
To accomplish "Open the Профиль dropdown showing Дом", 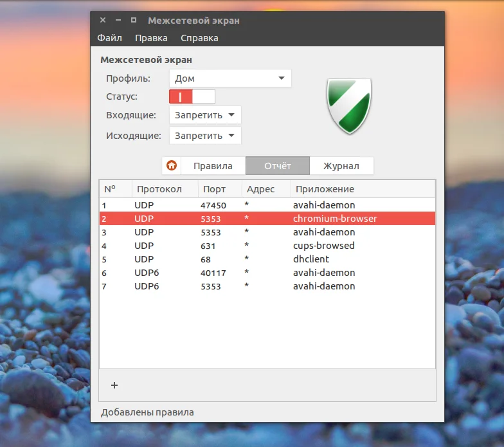I will [x=230, y=78].
